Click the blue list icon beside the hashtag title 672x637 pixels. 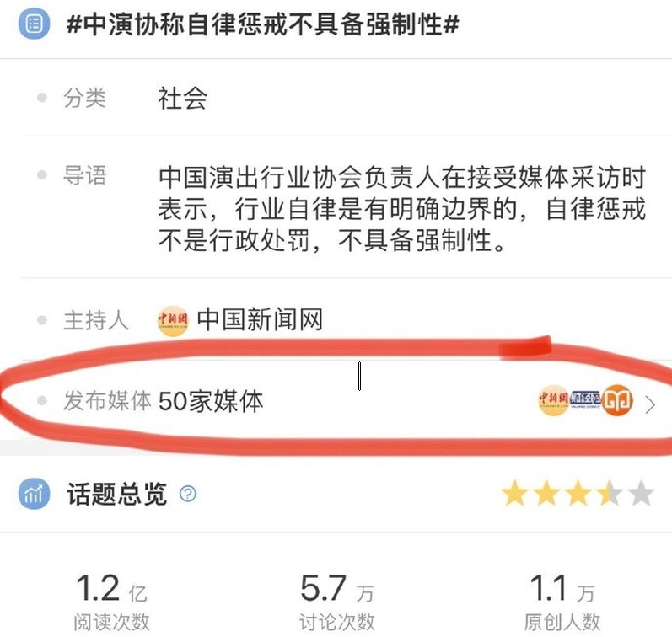pyautogui.click(x=34, y=24)
